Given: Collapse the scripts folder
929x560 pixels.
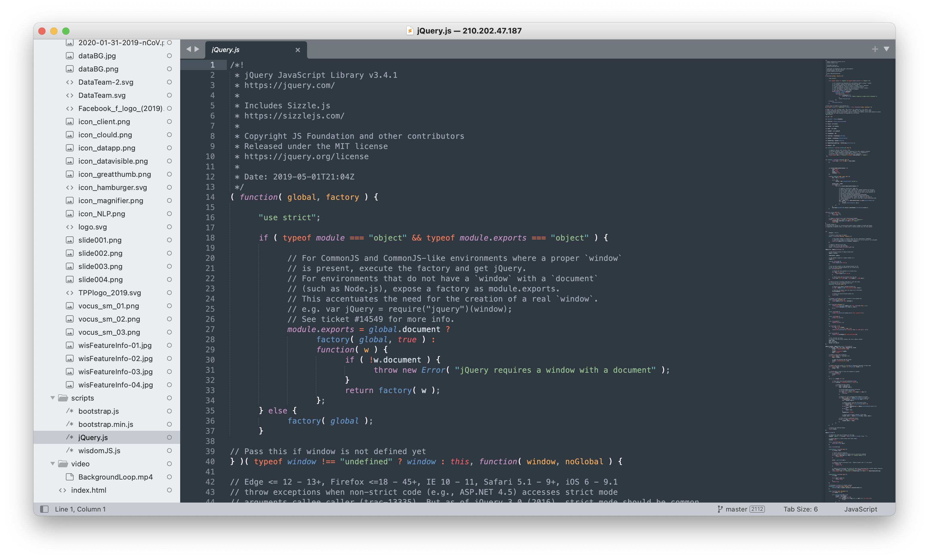Looking at the screenshot, I should [53, 398].
